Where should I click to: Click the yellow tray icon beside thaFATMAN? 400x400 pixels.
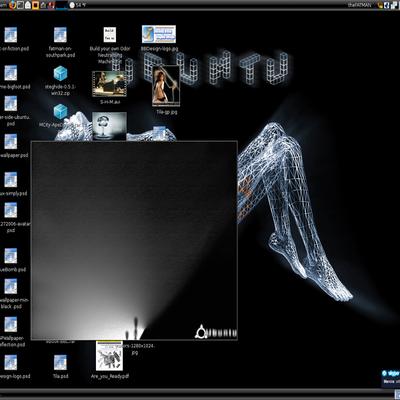click(380, 5)
